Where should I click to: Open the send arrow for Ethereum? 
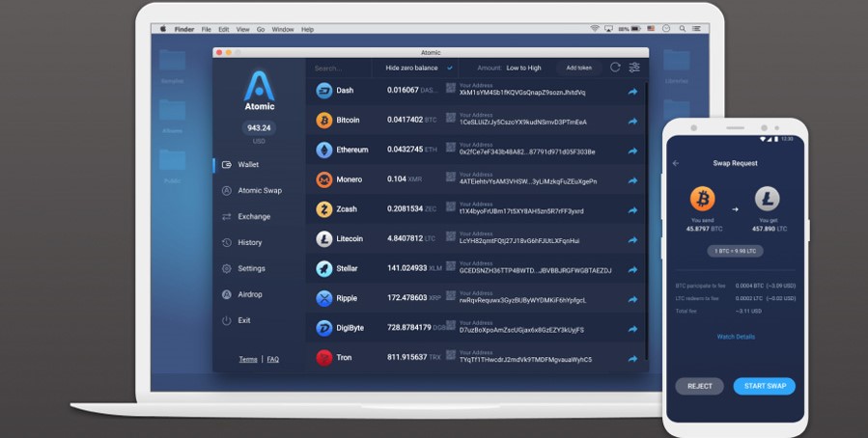[x=632, y=151]
